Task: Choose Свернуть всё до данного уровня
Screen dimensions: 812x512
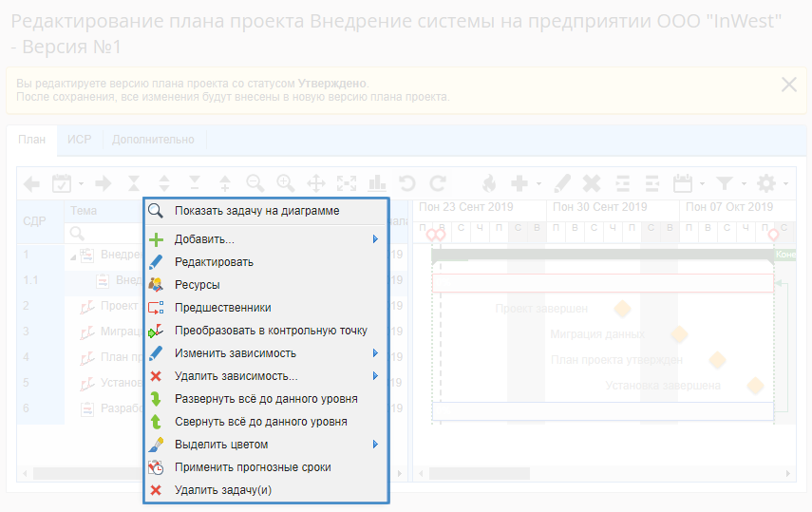Action: tap(260, 421)
